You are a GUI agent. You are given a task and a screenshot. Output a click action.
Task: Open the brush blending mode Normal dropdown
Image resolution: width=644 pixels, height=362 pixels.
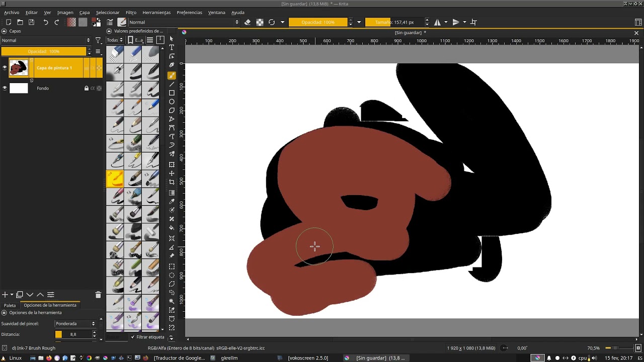184,22
